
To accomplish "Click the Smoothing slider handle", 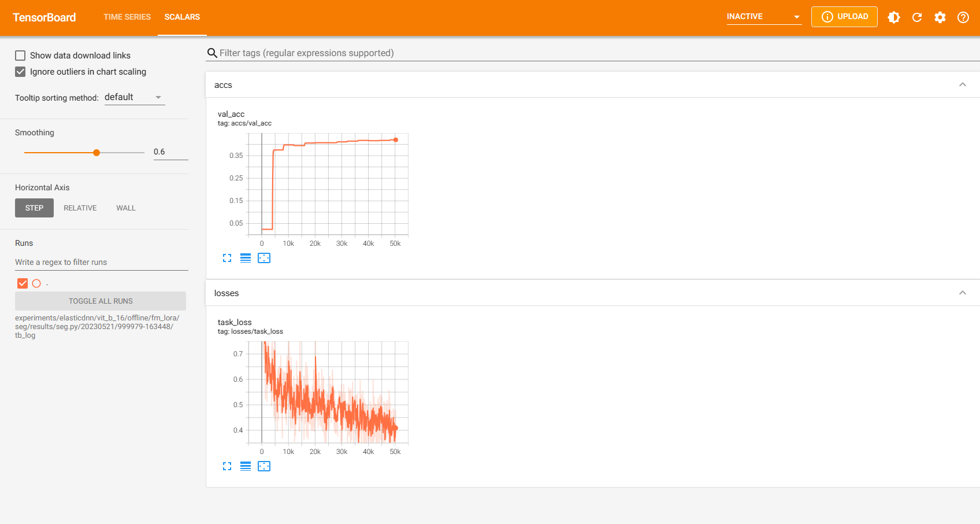I will pos(96,153).
